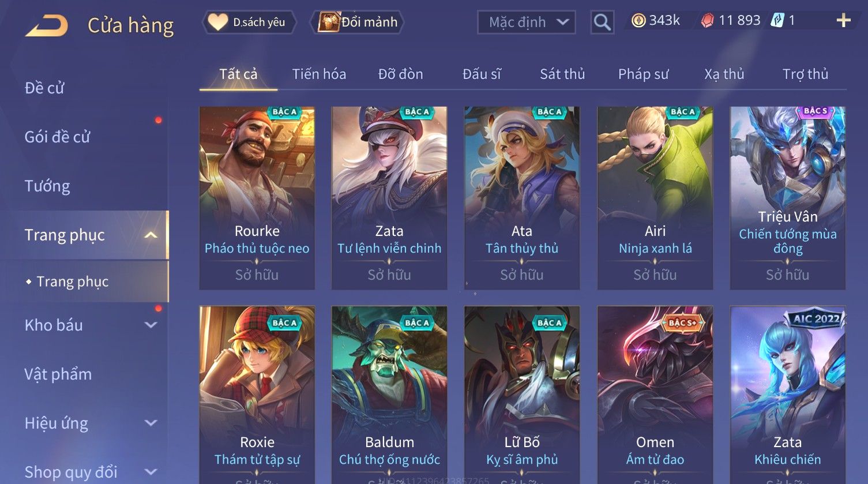Open Tướng in the sidebar
868x484 pixels.
[47, 186]
